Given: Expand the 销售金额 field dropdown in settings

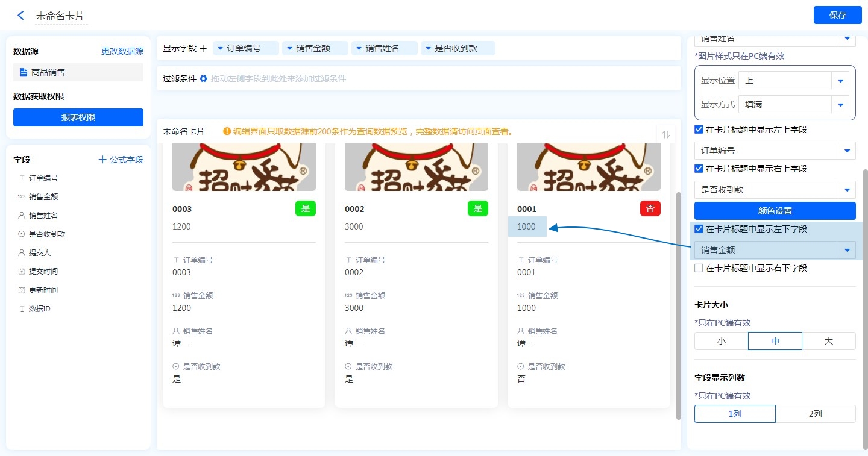Looking at the screenshot, I should click(847, 250).
